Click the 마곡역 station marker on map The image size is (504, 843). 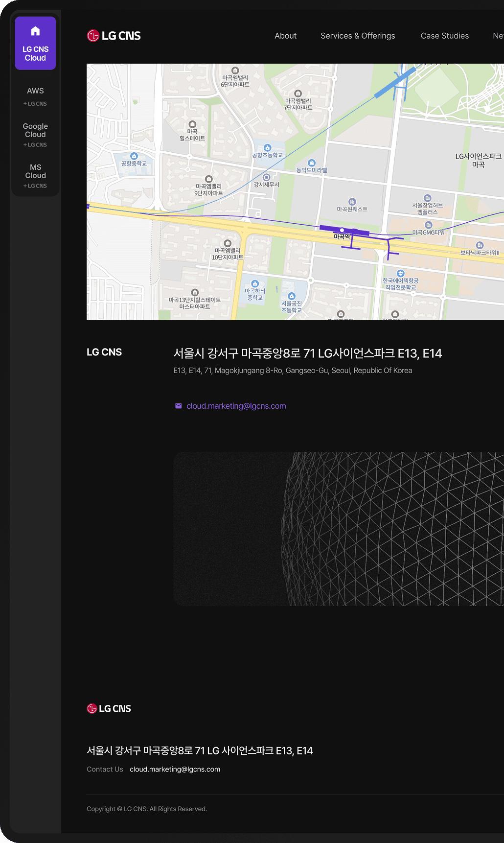[342, 230]
